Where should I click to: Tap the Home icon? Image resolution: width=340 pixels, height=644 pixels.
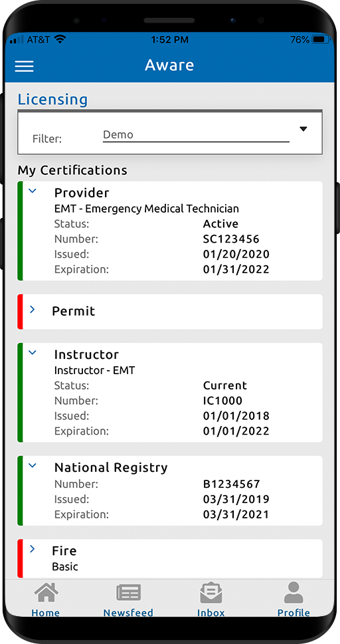coord(46,593)
